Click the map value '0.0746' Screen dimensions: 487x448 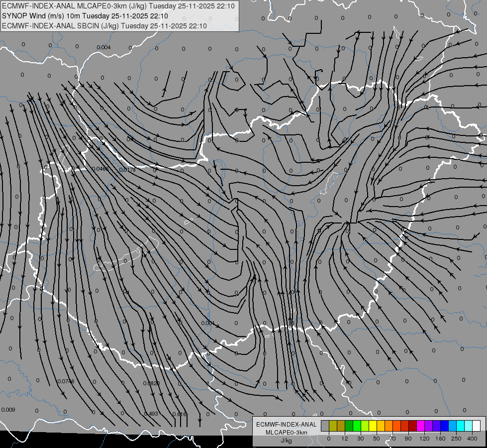point(66,381)
